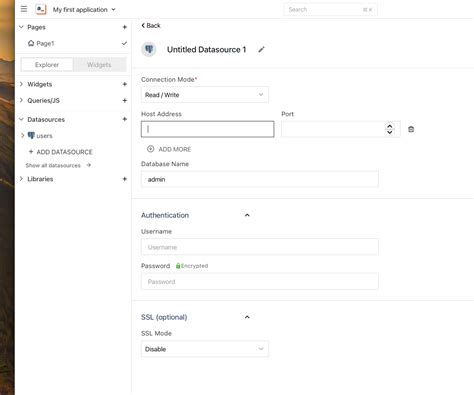The image size is (474, 395).
Task: Click the datasource database logo icon
Action: 149,49
